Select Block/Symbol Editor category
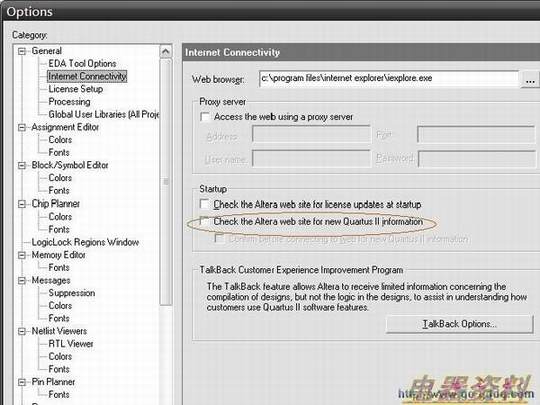 click(x=70, y=165)
